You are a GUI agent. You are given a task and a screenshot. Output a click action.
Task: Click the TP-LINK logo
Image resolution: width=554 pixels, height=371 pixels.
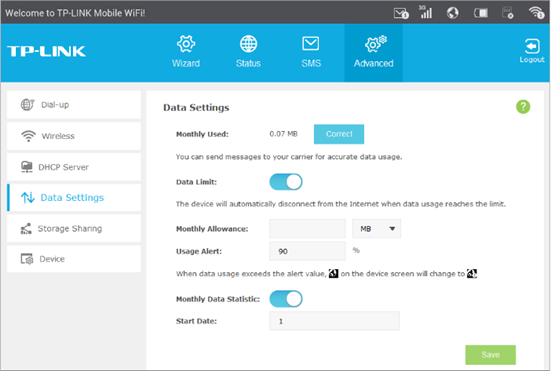pos(46,51)
